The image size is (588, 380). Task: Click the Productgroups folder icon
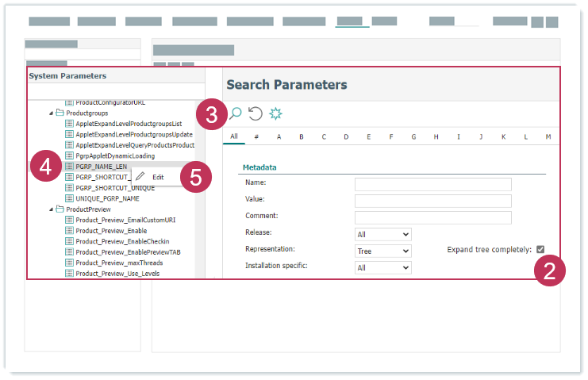(x=60, y=113)
